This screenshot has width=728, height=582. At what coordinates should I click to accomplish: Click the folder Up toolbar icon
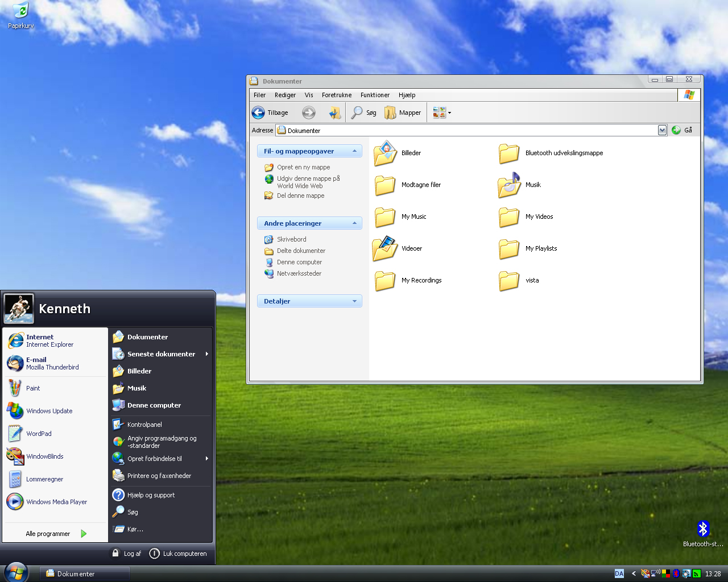pos(334,113)
